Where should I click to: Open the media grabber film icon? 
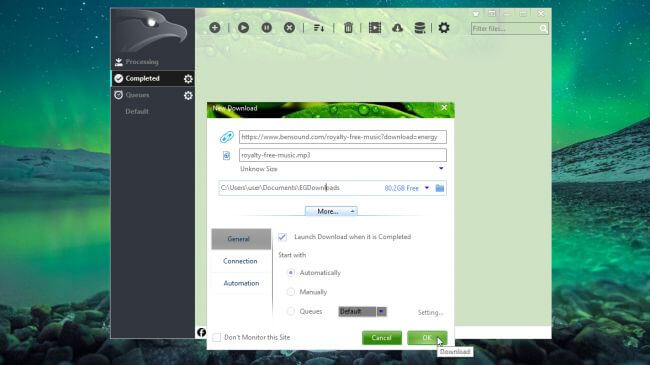(375, 28)
